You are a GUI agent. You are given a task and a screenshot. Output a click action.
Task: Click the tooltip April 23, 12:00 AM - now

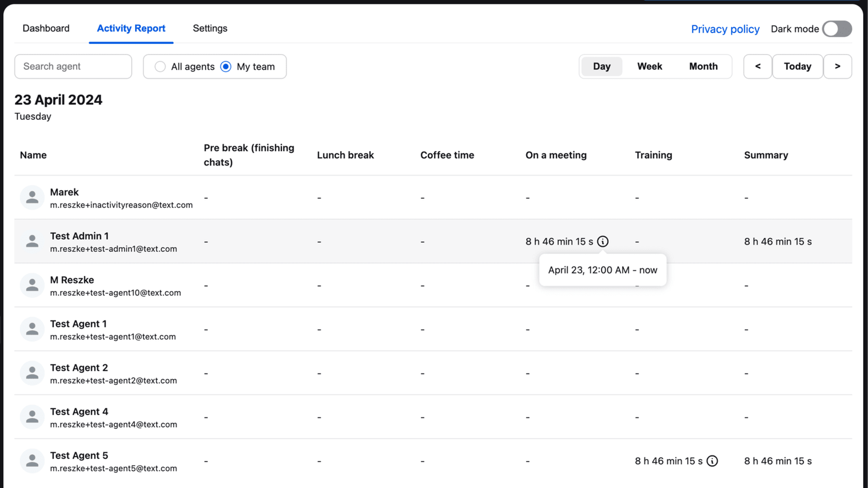point(603,270)
